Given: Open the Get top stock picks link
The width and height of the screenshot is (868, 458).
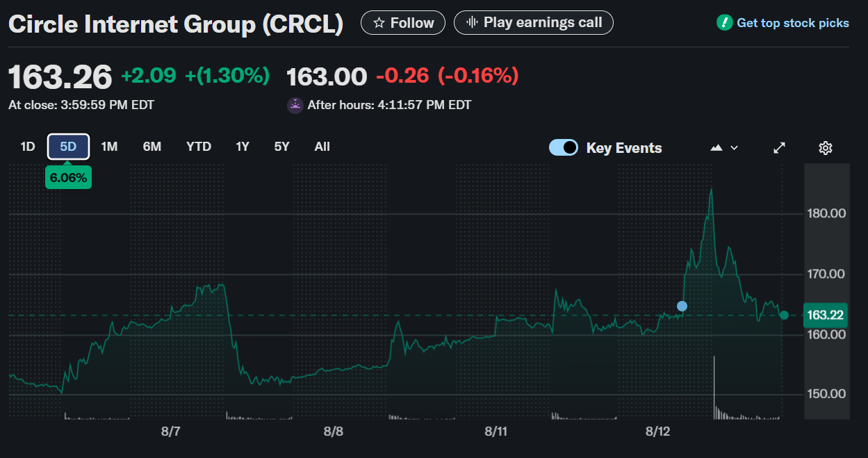Looking at the screenshot, I should pyautogui.click(x=783, y=23).
